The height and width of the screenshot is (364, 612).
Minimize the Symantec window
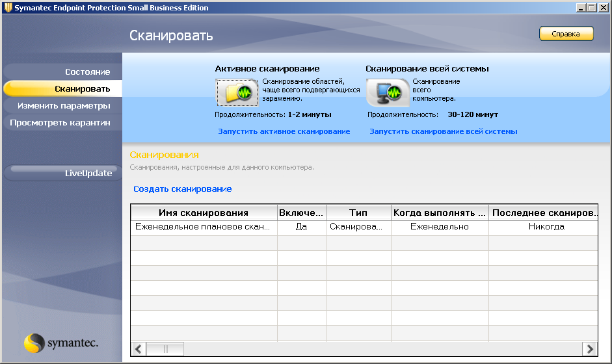coord(581,7)
